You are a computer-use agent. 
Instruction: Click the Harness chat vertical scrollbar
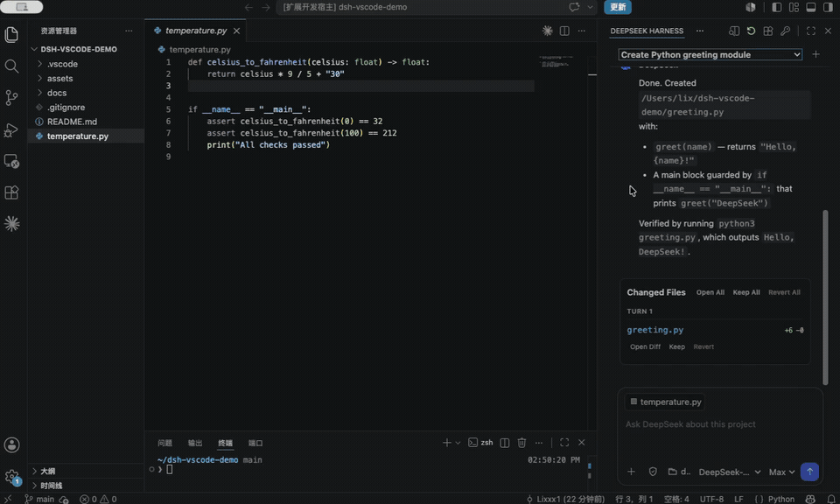[825, 297]
